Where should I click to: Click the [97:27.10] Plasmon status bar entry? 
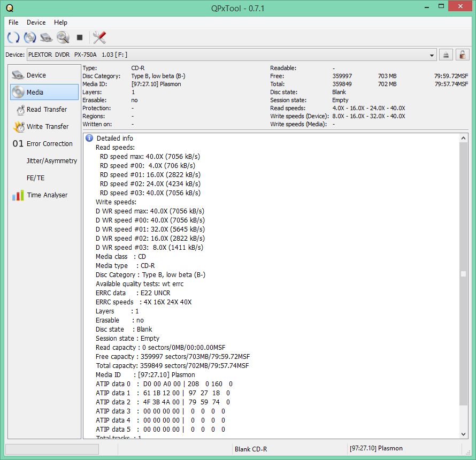376,448
